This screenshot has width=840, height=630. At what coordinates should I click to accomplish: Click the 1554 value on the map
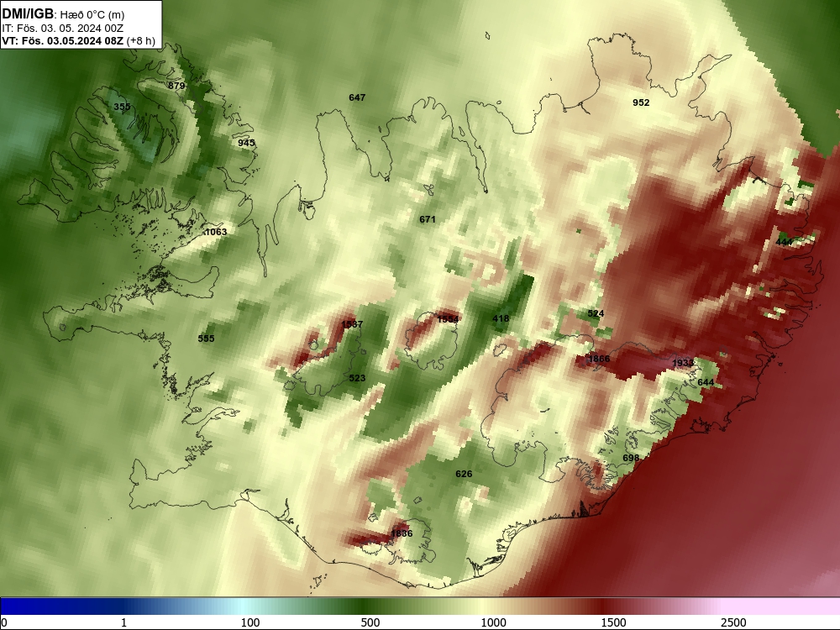(448, 319)
